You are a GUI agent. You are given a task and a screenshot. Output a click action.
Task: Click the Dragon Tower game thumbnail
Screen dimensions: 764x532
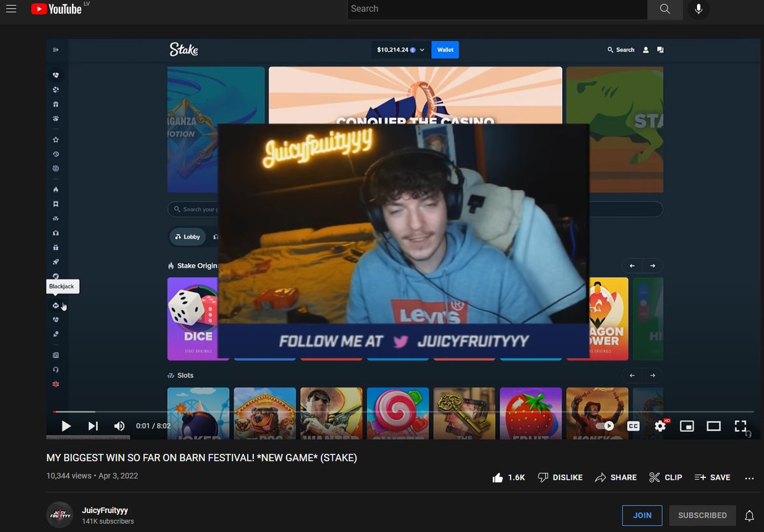pos(608,319)
